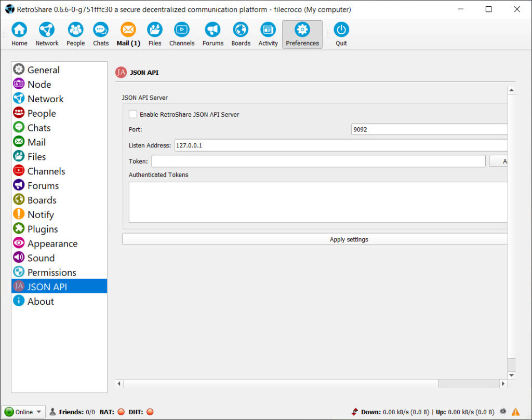This screenshot has height=420, width=532.
Task: Click the Down speed status text
Action: 395,412
